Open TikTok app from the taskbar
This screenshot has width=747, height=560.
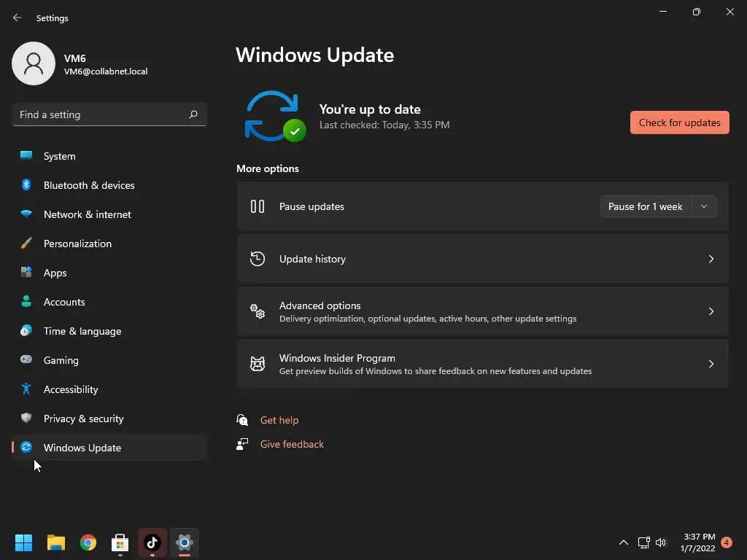152,542
